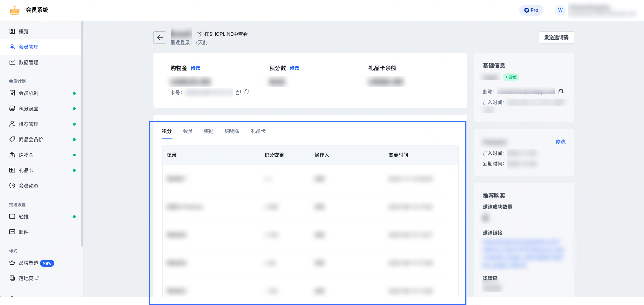This screenshot has height=305, width=644.
Task: Select 积分设置 in the sidebar
Action: (x=29, y=109)
